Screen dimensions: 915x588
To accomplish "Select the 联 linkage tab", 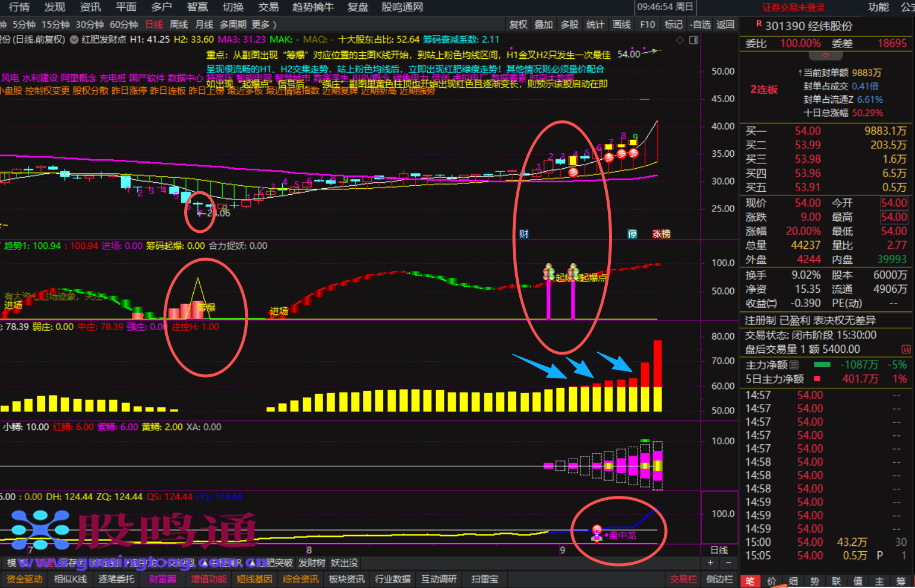I will [x=836, y=581].
